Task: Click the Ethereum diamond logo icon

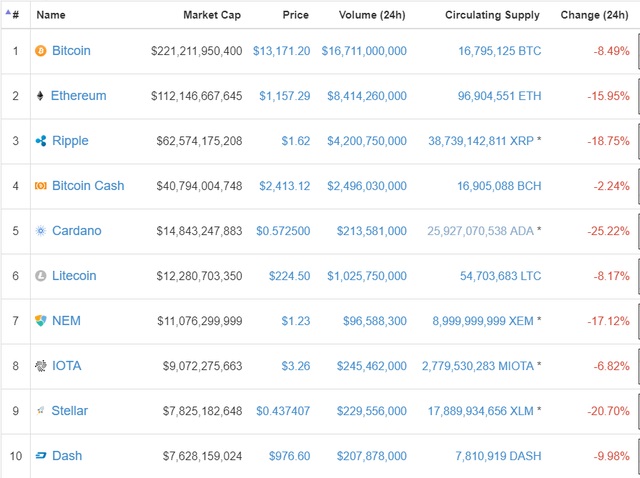Action: [x=40, y=96]
